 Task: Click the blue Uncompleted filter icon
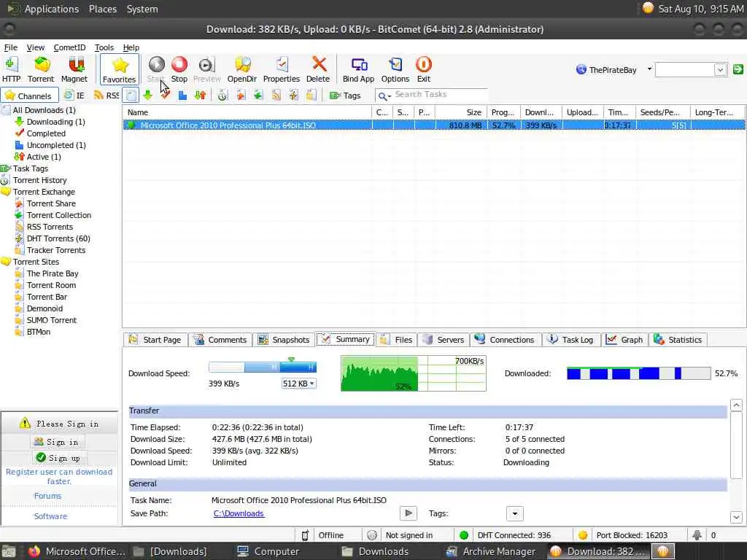click(x=182, y=96)
